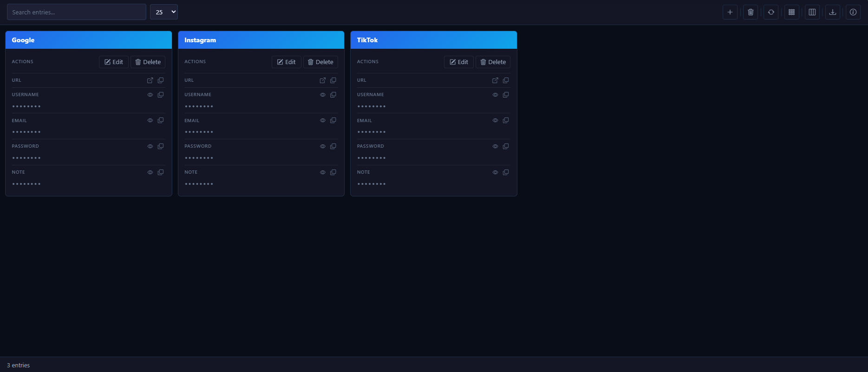The image size is (868, 372).
Task: Reveal the Instagram password
Action: click(323, 146)
